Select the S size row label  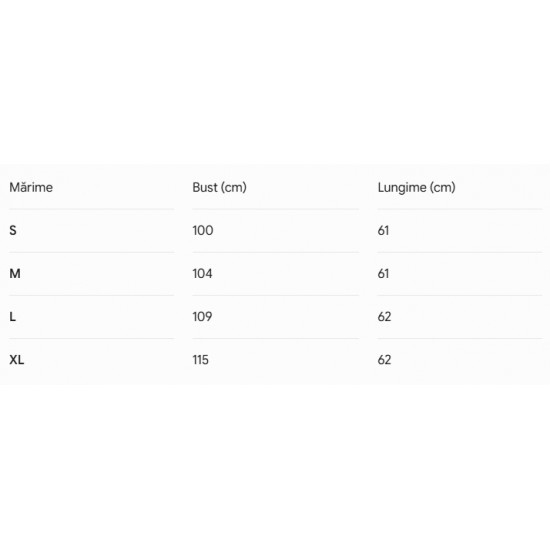tap(13, 230)
